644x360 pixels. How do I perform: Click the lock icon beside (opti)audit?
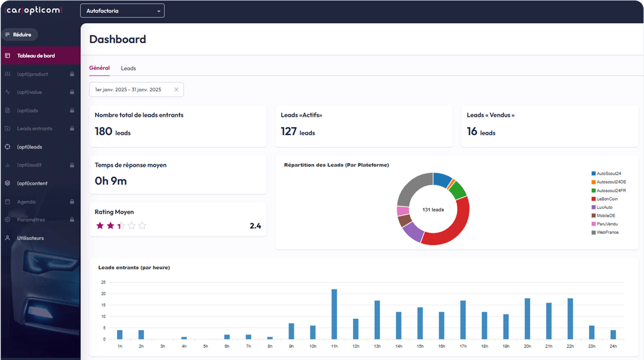point(72,165)
